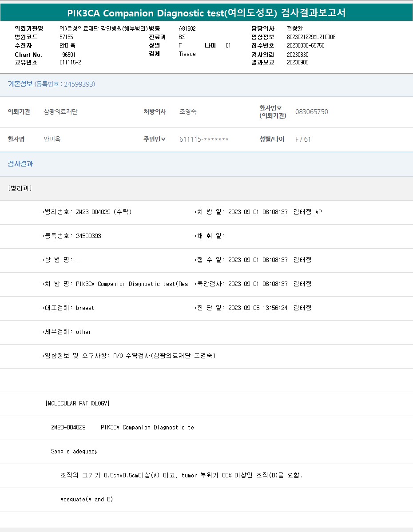The width and height of the screenshot is (413, 532).
Task: Select the [MOLECULAR PATHOLOGY] heading
Action: pyautogui.click(x=77, y=403)
